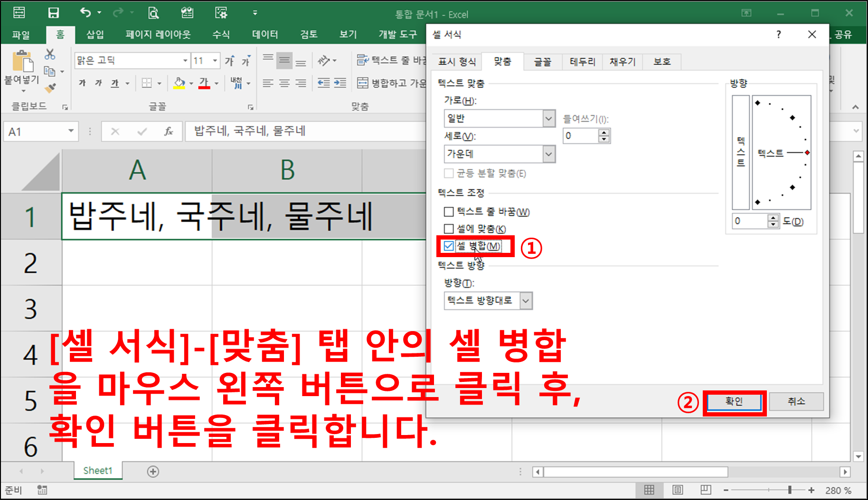868x500 pixels.
Task: Switch to the 테두리 tab
Action: (x=581, y=61)
